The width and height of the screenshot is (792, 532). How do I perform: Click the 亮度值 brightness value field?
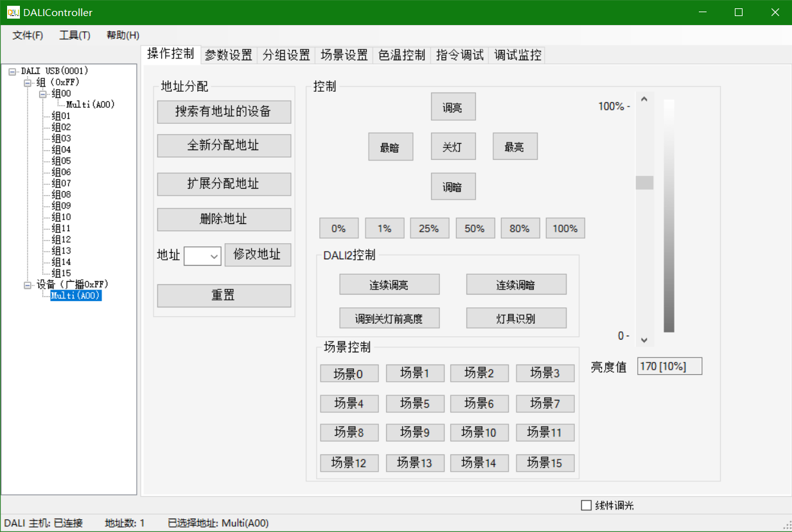[669, 366]
